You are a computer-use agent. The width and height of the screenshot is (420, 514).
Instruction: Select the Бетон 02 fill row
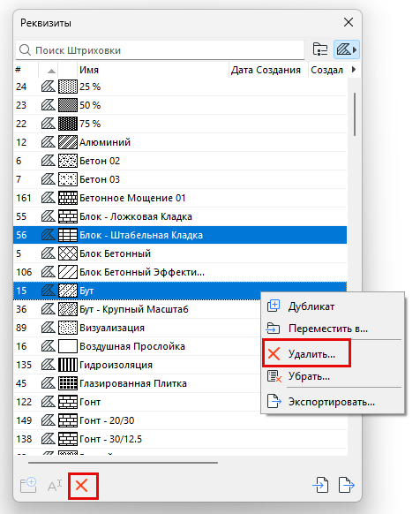[180, 161]
